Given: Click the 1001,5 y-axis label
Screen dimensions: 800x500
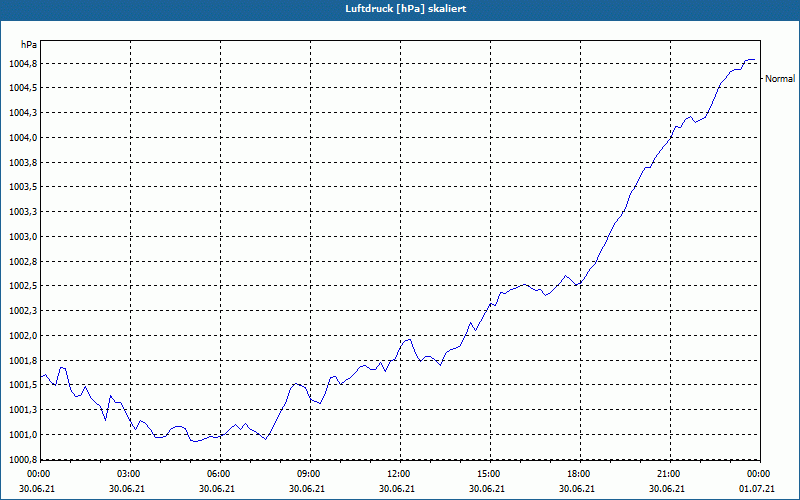Looking at the screenshot, I should pyautogui.click(x=23, y=385).
